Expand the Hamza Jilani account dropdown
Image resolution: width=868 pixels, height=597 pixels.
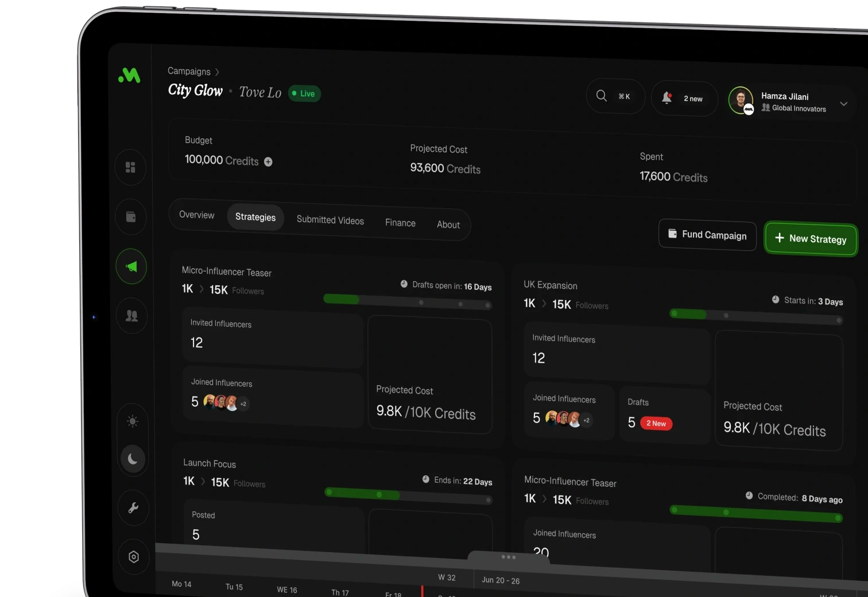point(844,104)
